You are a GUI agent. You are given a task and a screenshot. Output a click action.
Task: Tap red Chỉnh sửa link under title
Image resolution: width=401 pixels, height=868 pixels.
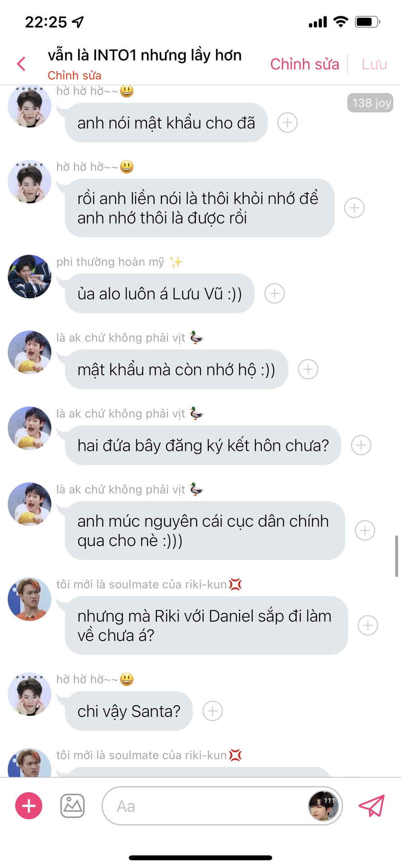(x=75, y=75)
